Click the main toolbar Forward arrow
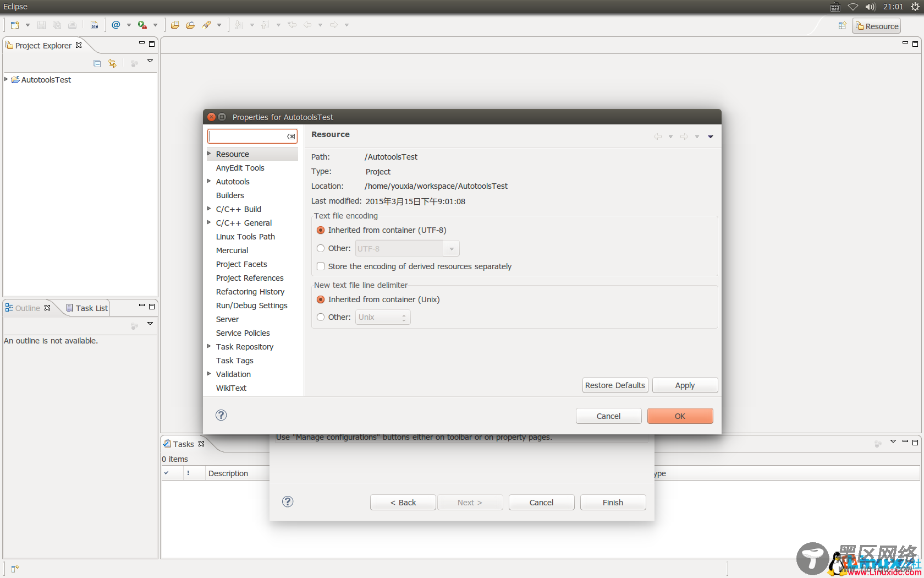Screen dimensions: 924x578 point(334,25)
